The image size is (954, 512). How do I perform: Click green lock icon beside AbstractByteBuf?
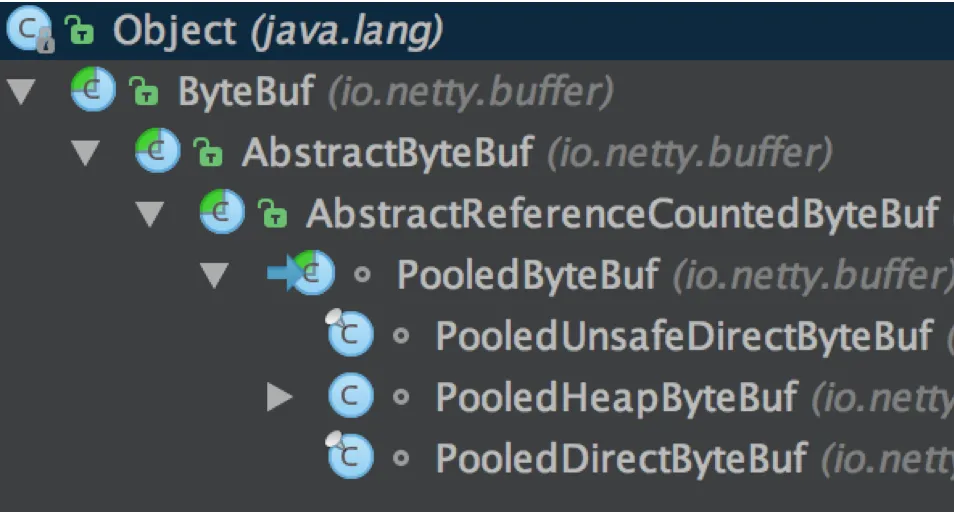pyautogui.click(x=208, y=152)
